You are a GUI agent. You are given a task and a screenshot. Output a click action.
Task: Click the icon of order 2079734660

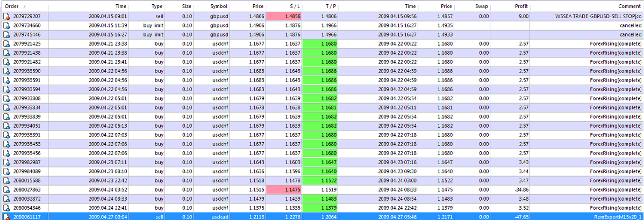tap(6, 26)
